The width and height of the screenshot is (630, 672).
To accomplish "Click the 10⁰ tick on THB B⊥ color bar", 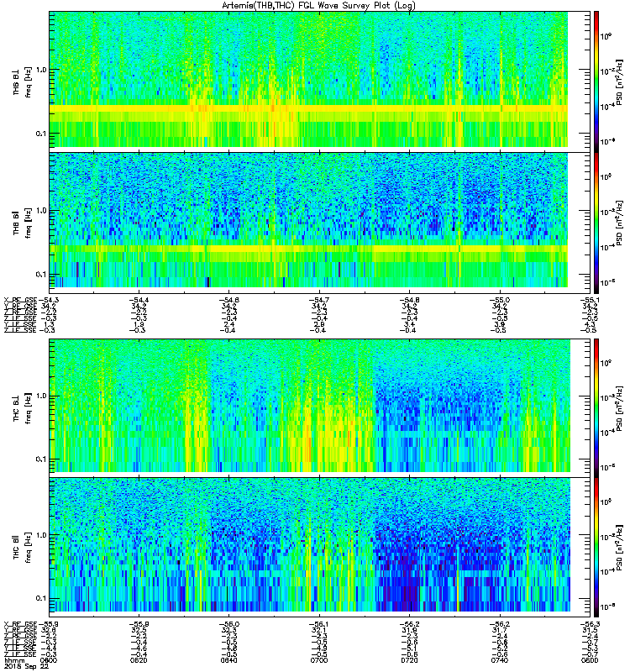I will [606, 36].
